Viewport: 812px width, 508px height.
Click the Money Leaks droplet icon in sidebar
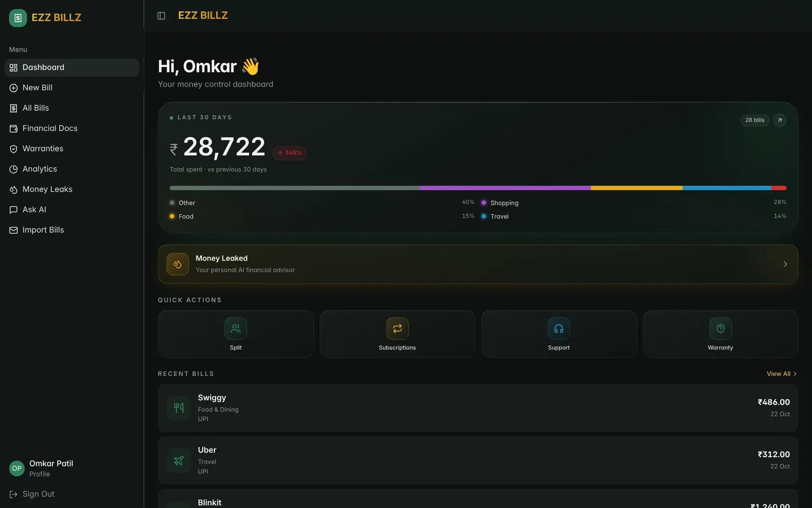pos(14,189)
